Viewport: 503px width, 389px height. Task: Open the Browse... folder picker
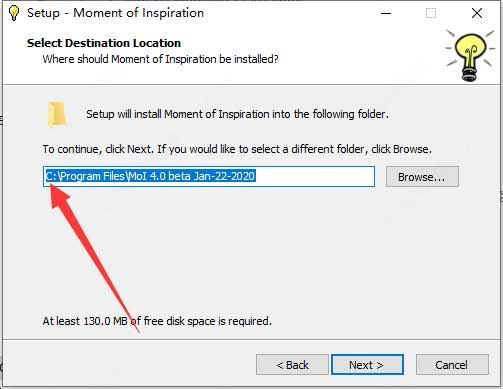pos(422,177)
